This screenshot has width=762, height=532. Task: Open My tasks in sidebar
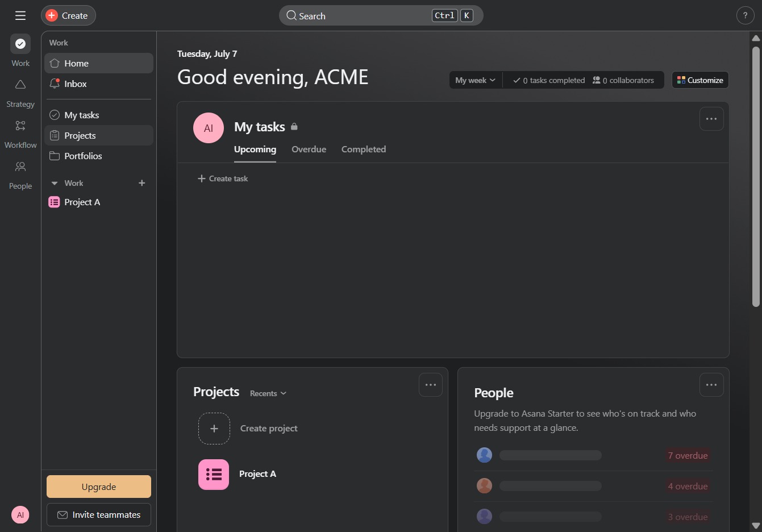[x=99, y=115]
